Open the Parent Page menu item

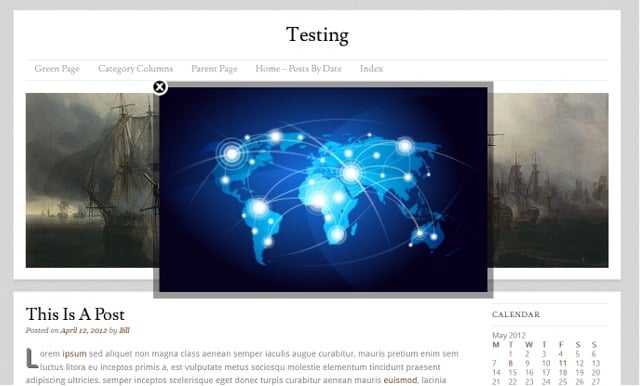click(214, 69)
